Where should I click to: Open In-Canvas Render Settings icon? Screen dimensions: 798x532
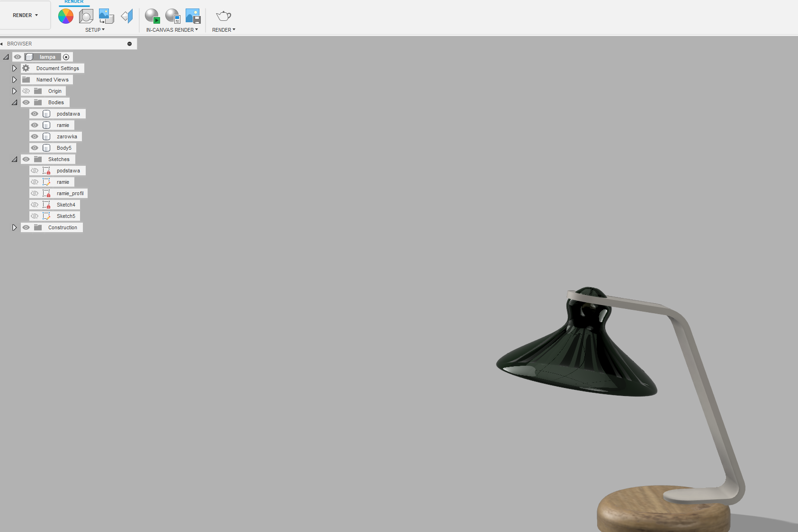(x=173, y=16)
